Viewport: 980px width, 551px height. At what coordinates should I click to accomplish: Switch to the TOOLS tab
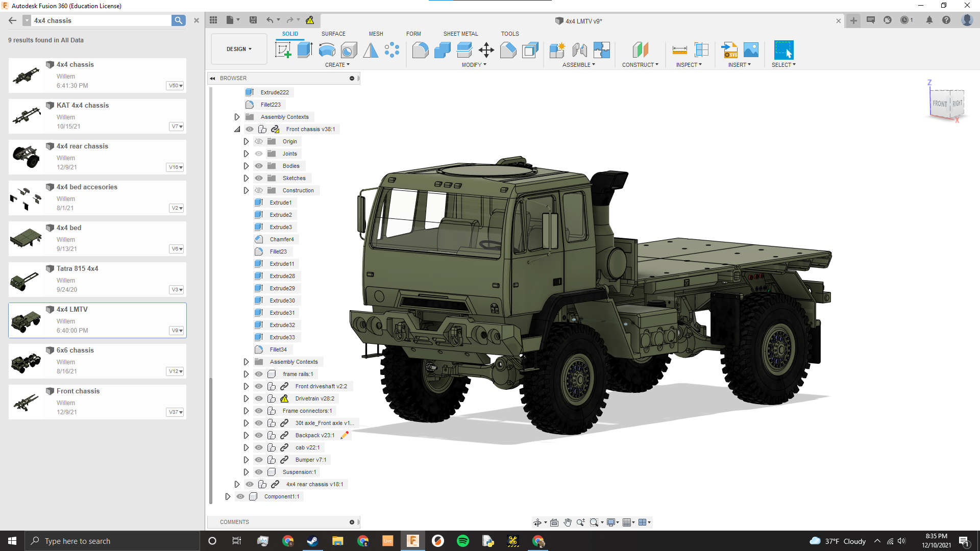click(x=510, y=34)
